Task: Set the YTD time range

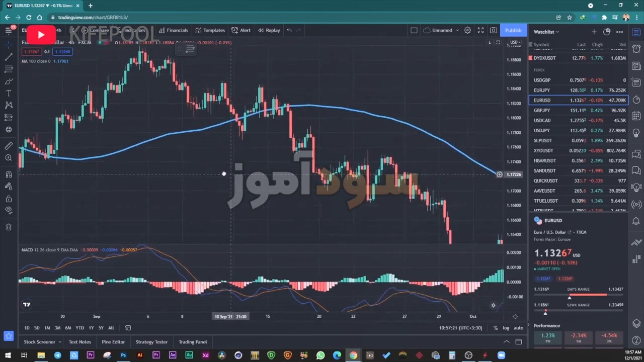Action: pos(79,328)
